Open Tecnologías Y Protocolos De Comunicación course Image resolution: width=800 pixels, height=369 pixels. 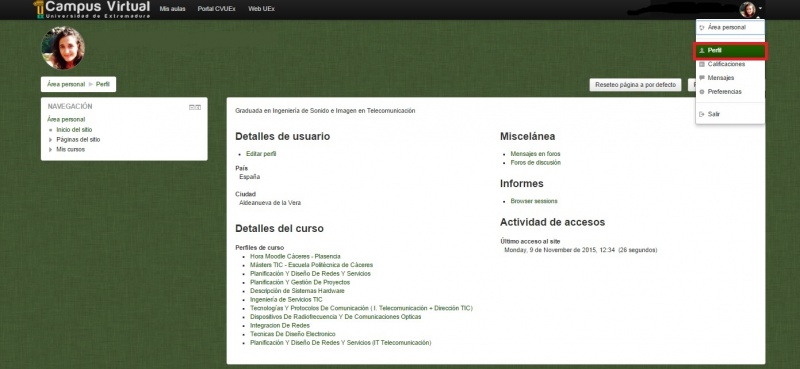point(361,308)
